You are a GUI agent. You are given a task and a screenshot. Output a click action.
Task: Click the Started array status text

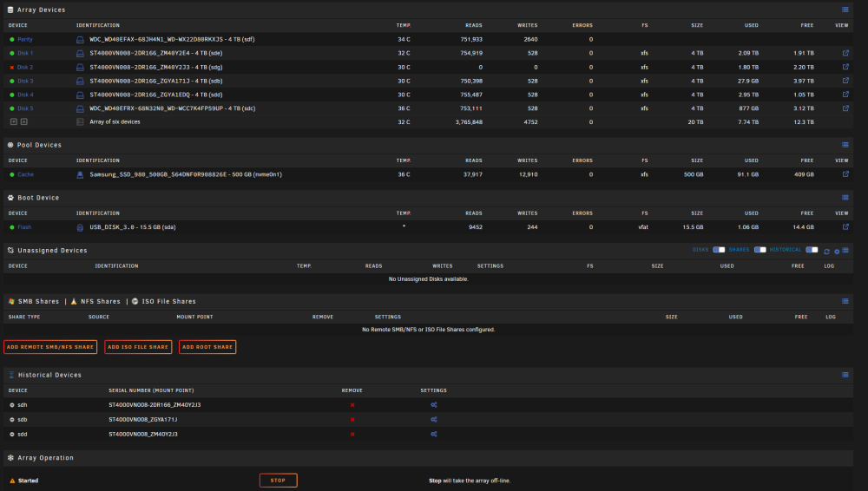click(29, 481)
